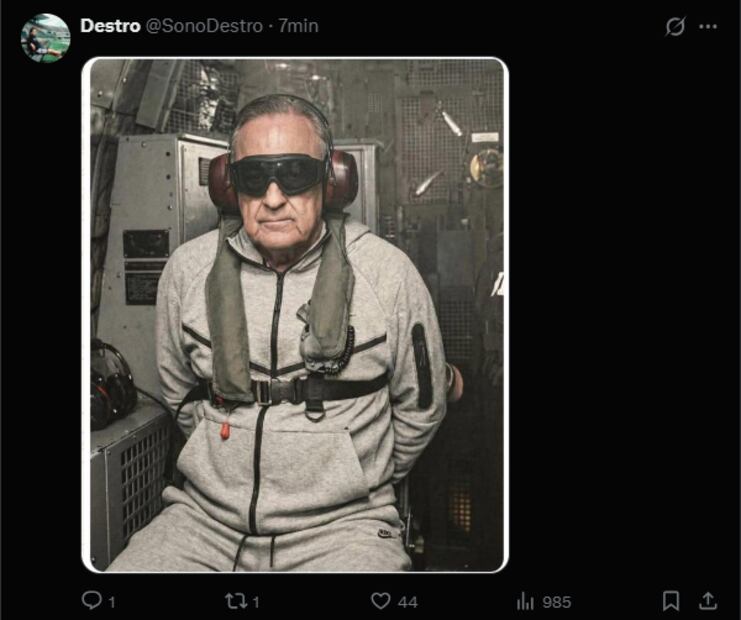The height and width of the screenshot is (620, 741).
Task: Click the 985 views count
Action: [x=556, y=601]
